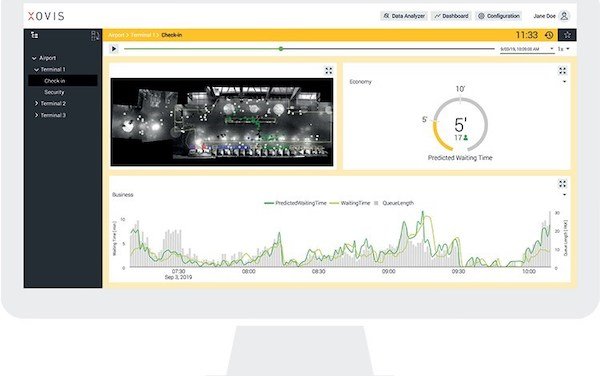Expand the floor map widget to fullscreen
The height and width of the screenshot is (376, 600).
click(329, 71)
